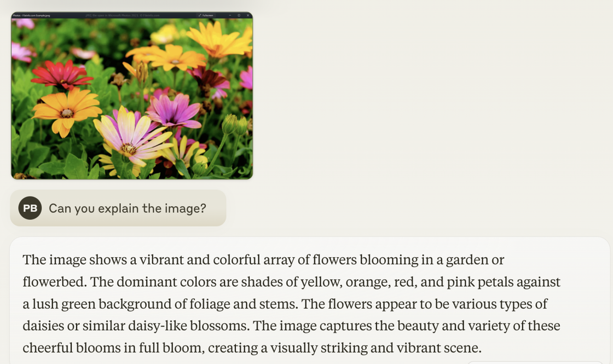Click the response line starting 'The image shows'
This screenshot has width=613, height=364.
pos(263,260)
